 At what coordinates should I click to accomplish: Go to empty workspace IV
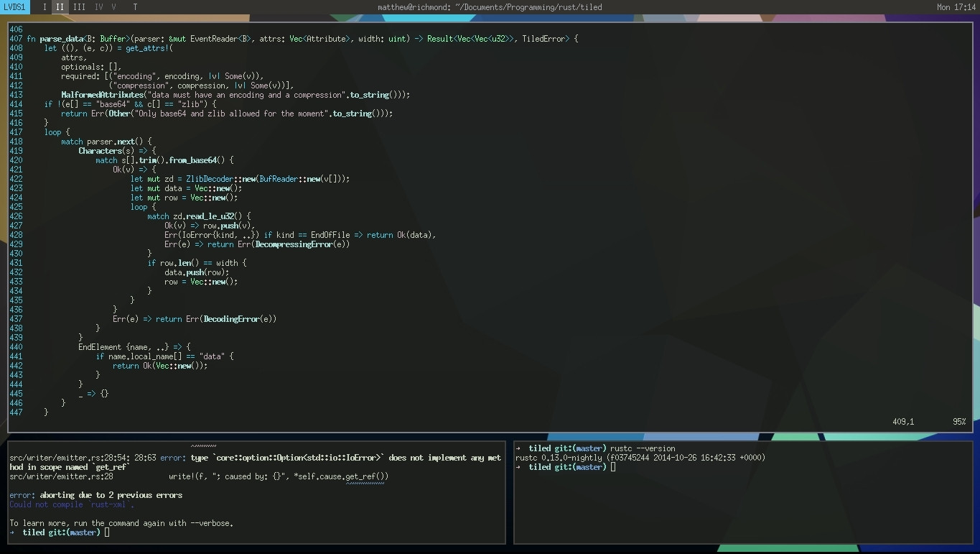click(x=98, y=7)
